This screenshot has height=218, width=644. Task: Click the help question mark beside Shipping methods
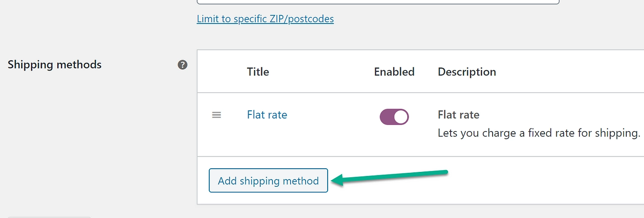(x=183, y=65)
